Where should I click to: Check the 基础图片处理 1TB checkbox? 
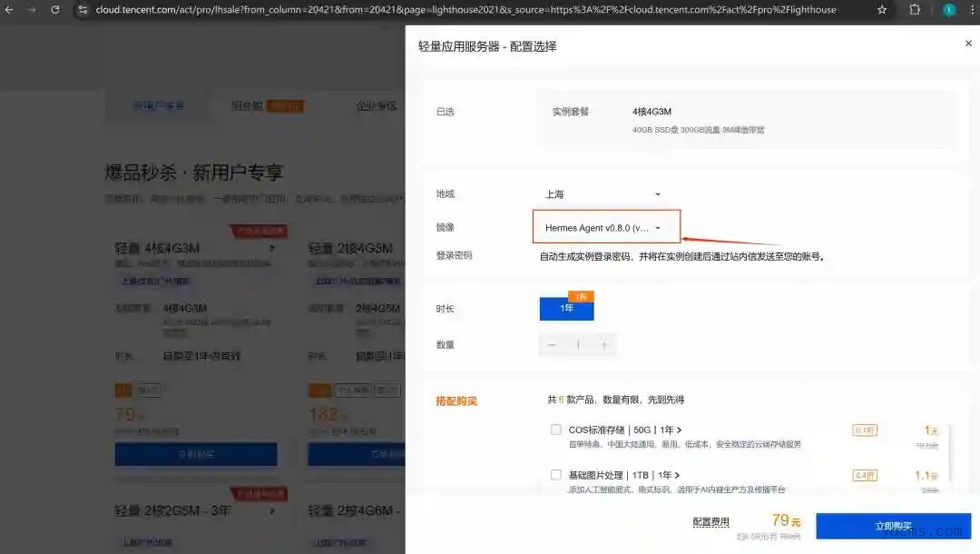tap(556, 475)
